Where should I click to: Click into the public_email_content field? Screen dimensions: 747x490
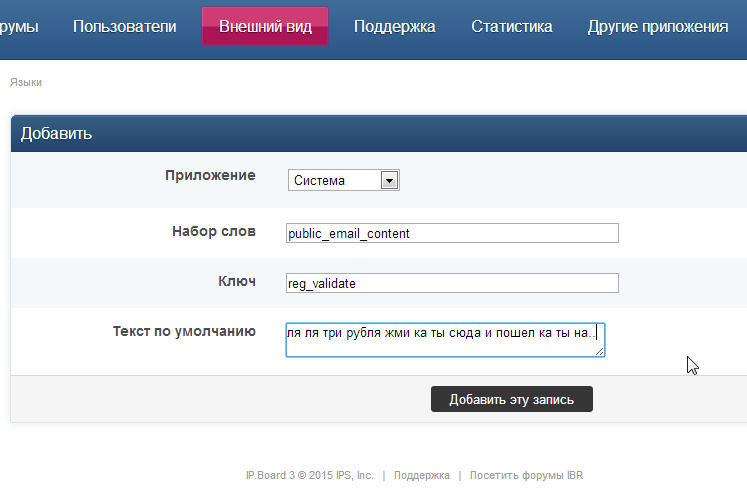[x=452, y=233]
